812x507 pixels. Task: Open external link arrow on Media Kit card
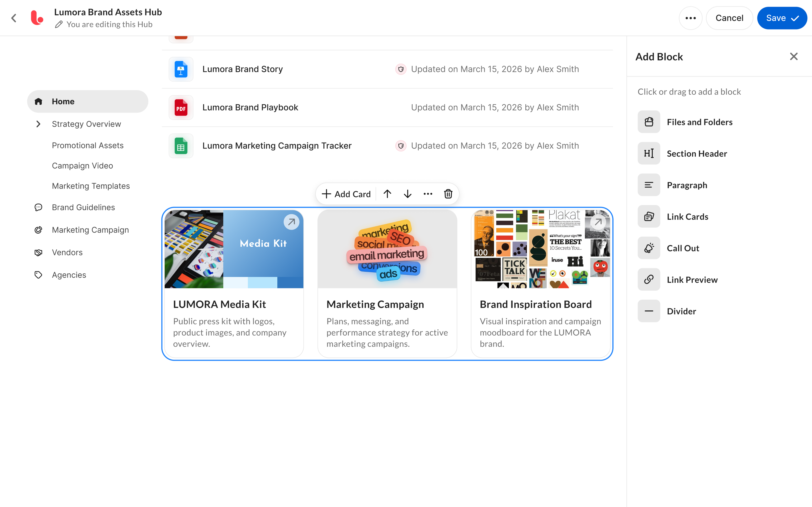pos(291,222)
